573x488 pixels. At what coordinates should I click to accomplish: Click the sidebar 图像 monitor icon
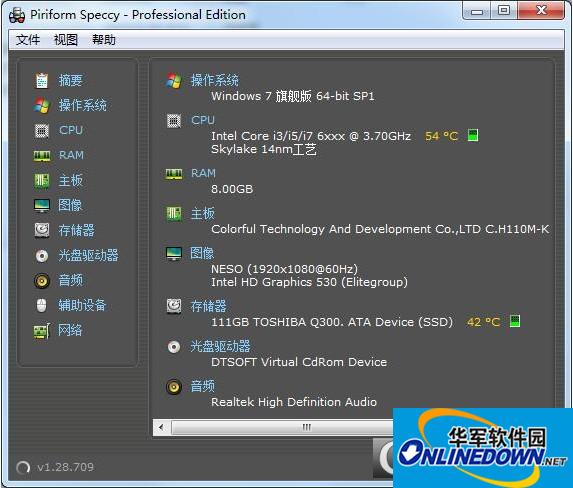pyautogui.click(x=42, y=205)
